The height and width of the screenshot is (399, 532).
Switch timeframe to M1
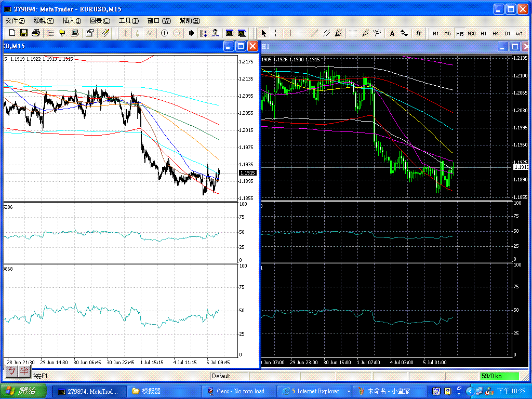pyautogui.click(x=436, y=34)
